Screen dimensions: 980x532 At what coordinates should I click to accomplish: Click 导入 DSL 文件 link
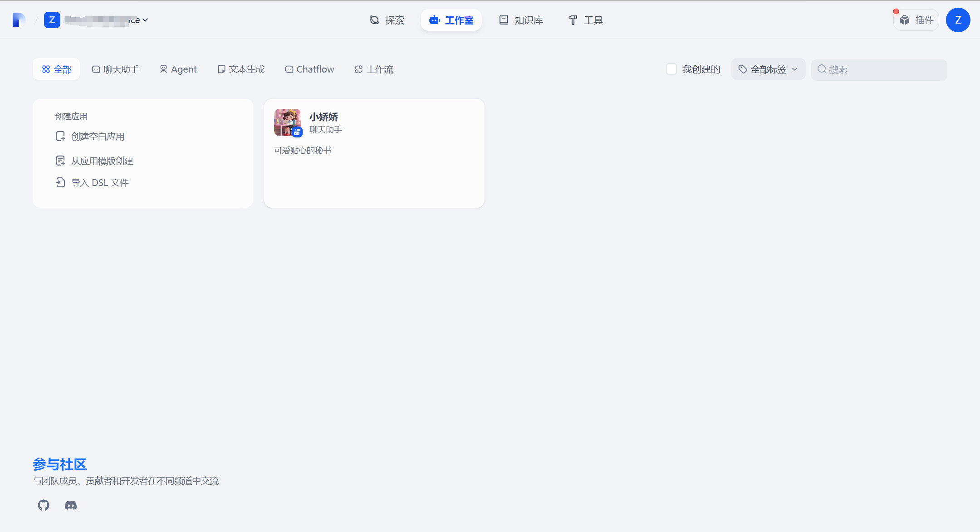(99, 182)
